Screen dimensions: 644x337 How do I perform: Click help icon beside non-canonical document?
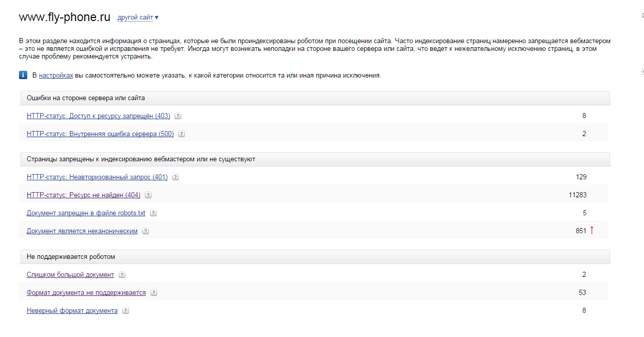145,231
